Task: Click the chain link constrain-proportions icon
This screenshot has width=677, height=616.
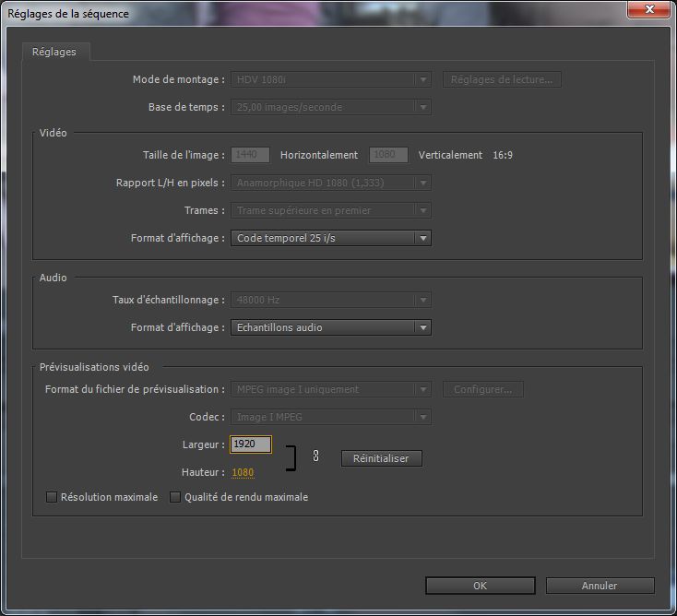Action: tap(315, 456)
